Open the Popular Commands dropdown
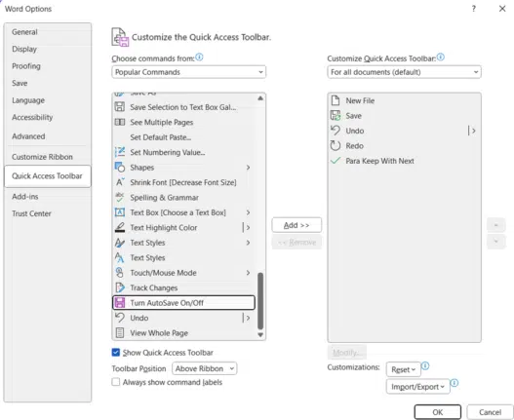The width and height of the screenshot is (514, 420). point(189,72)
